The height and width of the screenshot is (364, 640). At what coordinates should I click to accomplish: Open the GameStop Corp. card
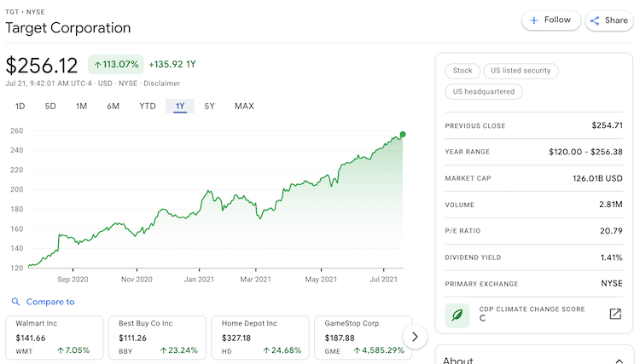pos(364,338)
